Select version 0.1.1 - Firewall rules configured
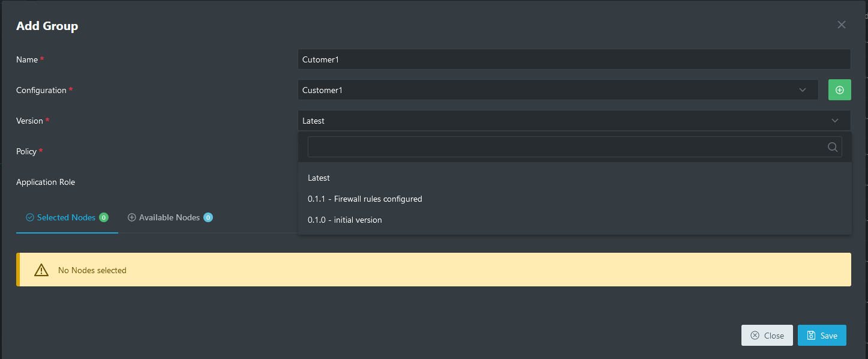This screenshot has height=359, width=868. point(365,199)
